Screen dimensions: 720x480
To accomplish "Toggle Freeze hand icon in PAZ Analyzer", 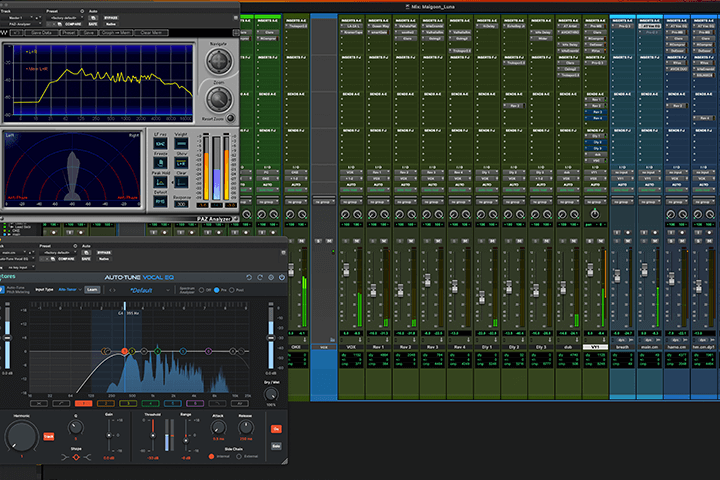I will pyautogui.click(x=160, y=163).
